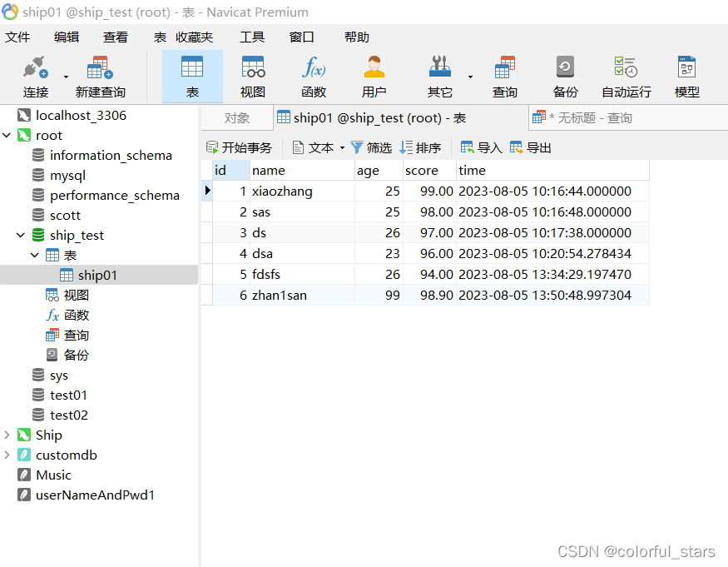Open the connection dropdown arrow beside 连接
Image resolution: width=728 pixels, height=567 pixels.
coord(66,77)
